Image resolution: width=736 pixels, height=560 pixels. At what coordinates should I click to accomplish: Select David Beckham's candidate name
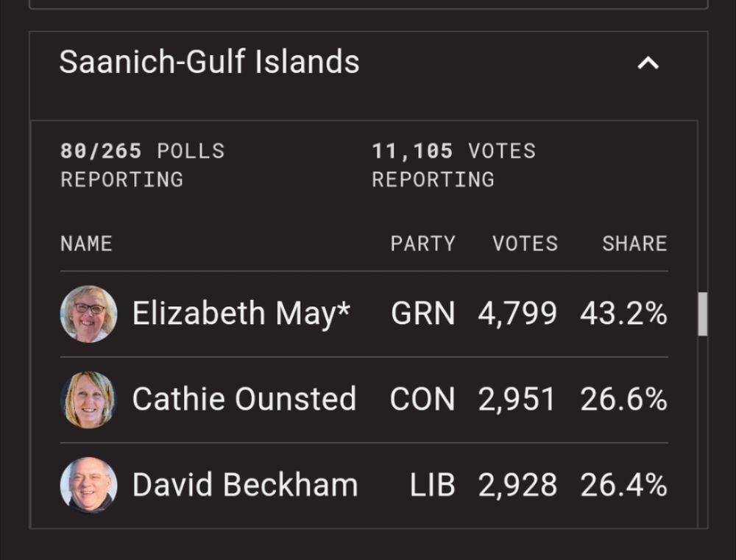click(x=244, y=484)
